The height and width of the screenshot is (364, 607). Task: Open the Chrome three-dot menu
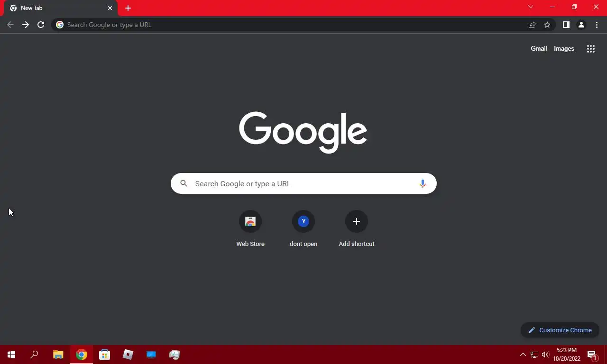point(597,25)
